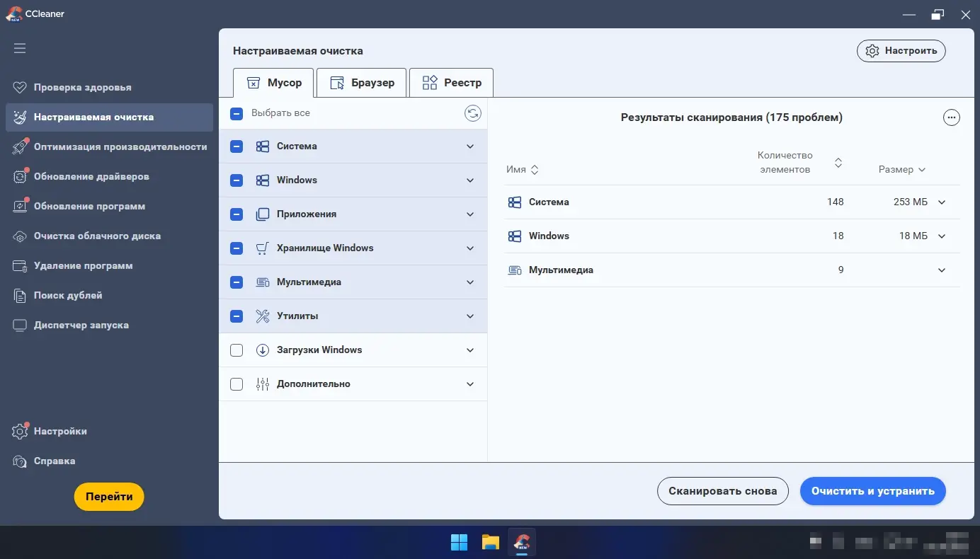Click the Windows icon in results table
The height and width of the screenshot is (559, 980).
click(515, 236)
